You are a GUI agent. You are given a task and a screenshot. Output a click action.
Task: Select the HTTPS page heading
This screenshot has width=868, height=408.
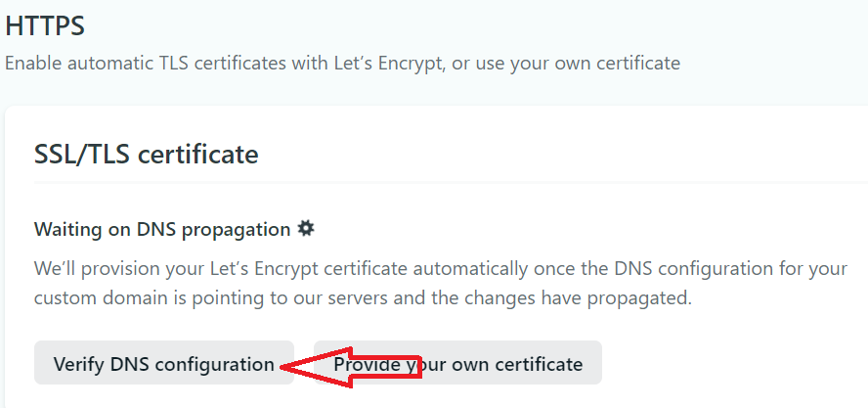(x=45, y=26)
